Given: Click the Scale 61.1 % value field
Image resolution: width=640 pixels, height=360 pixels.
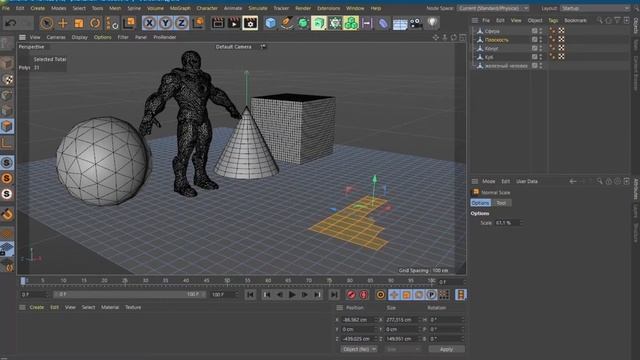Looking at the screenshot, I should click(509, 223).
